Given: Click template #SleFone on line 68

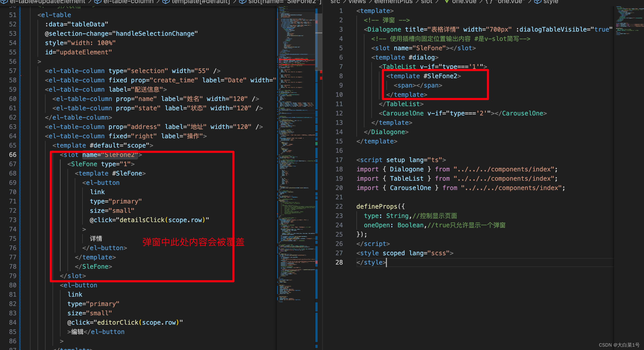Looking at the screenshot, I should coord(110,173).
